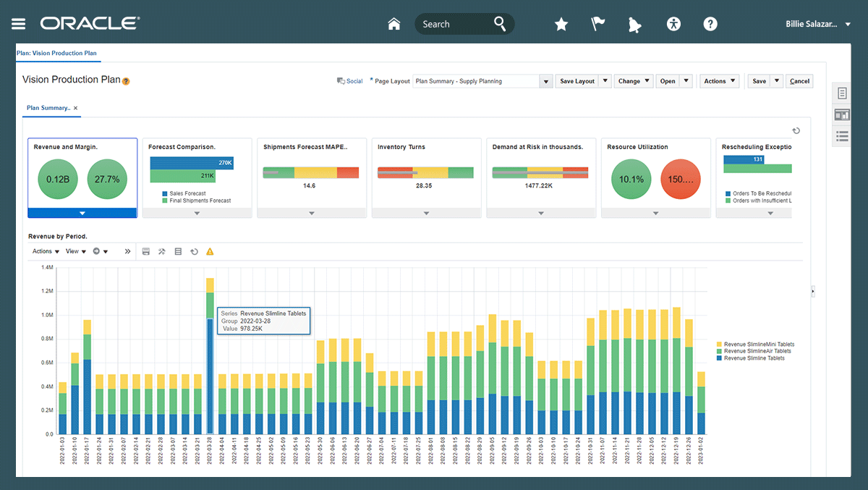Image resolution: width=868 pixels, height=490 pixels.
Task: Toggle Revenue SlimlineMini Tablets legend entry
Action: 758,345
